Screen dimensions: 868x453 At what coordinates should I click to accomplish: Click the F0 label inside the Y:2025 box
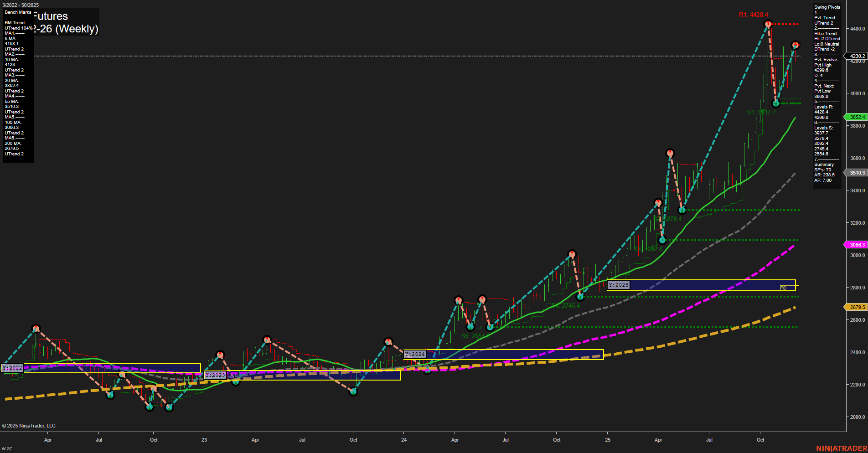click(x=783, y=287)
